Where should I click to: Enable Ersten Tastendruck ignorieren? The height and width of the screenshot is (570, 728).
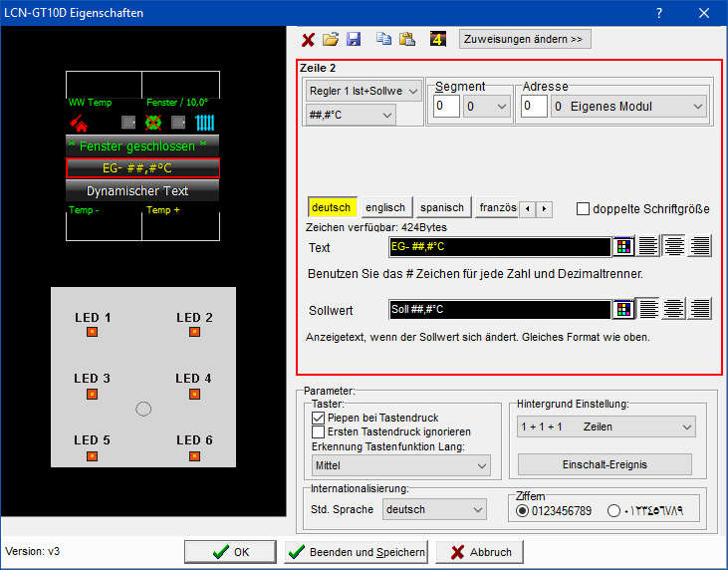(x=319, y=432)
